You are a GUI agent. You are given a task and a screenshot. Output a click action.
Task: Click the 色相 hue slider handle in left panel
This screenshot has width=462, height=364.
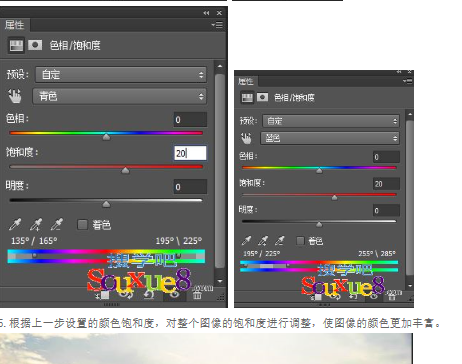click(x=106, y=137)
